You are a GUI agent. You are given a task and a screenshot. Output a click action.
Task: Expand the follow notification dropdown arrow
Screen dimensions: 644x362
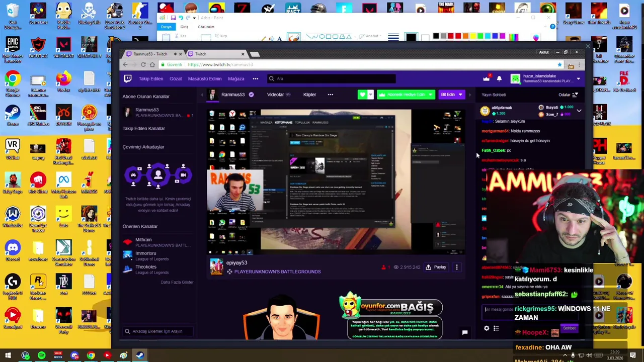pos(370,95)
